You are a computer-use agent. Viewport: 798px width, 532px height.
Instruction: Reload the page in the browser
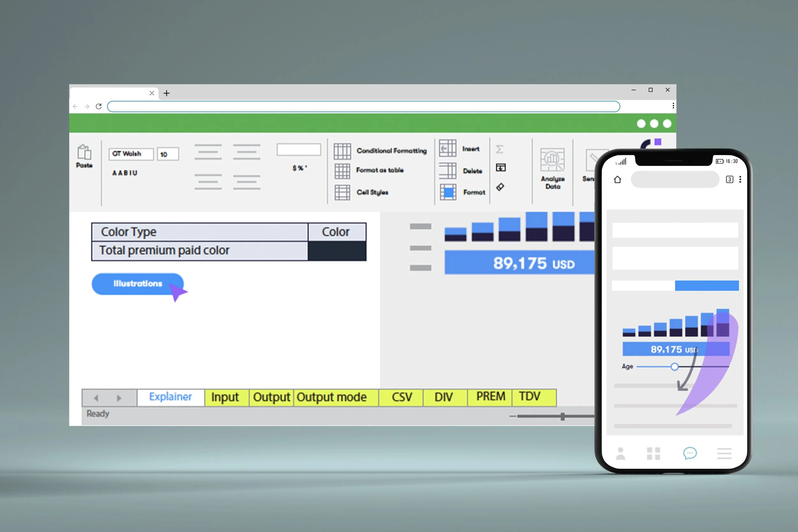pos(99,107)
